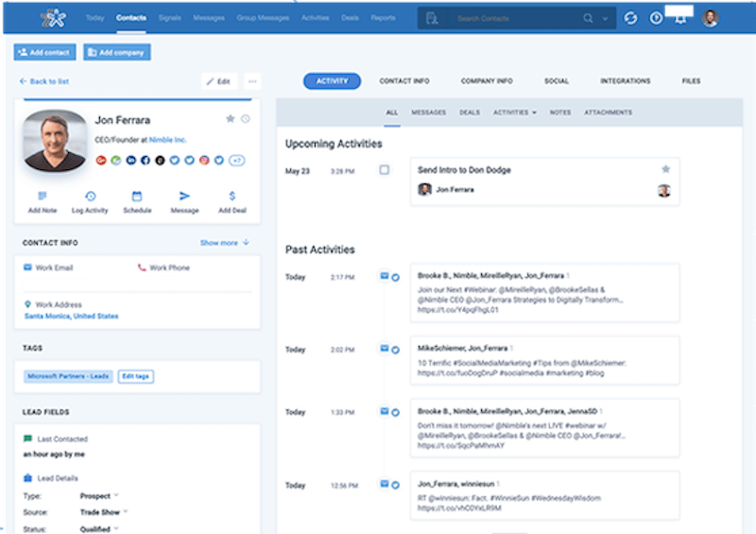Image resolution: width=756 pixels, height=534 pixels.
Task: Mark Jon Ferrara as important with star
Action: click(230, 119)
